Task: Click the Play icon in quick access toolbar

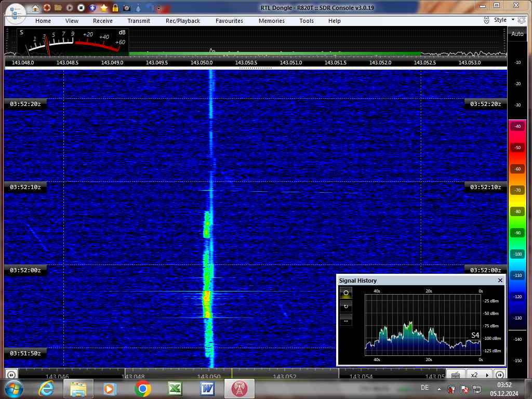Action: pos(70,7)
